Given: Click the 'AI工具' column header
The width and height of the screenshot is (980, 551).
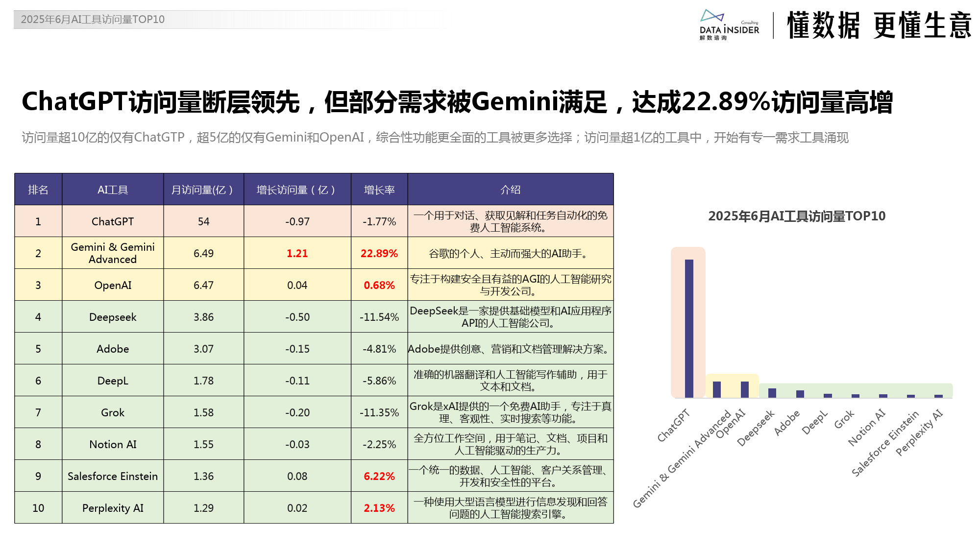Looking at the screenshot, I should 113,190.
